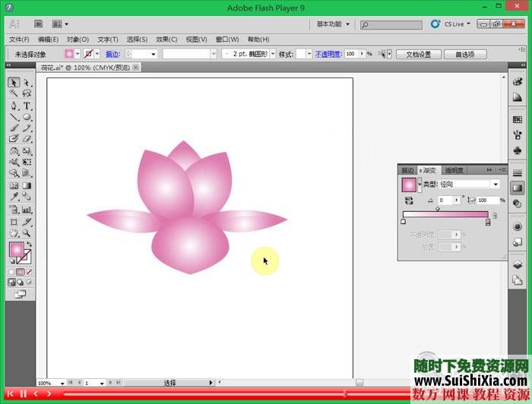
Task: Open the Layers panel icon in dock
Action: coord(517,264)
